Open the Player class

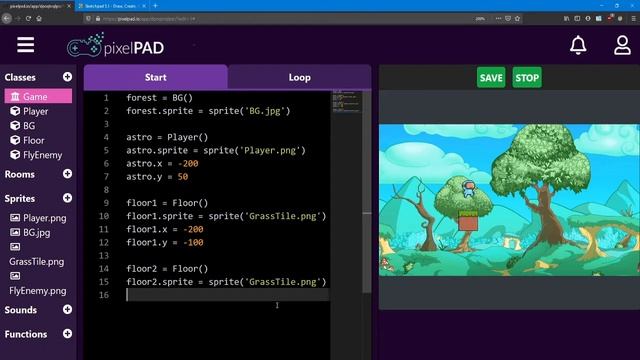(36, 111)
